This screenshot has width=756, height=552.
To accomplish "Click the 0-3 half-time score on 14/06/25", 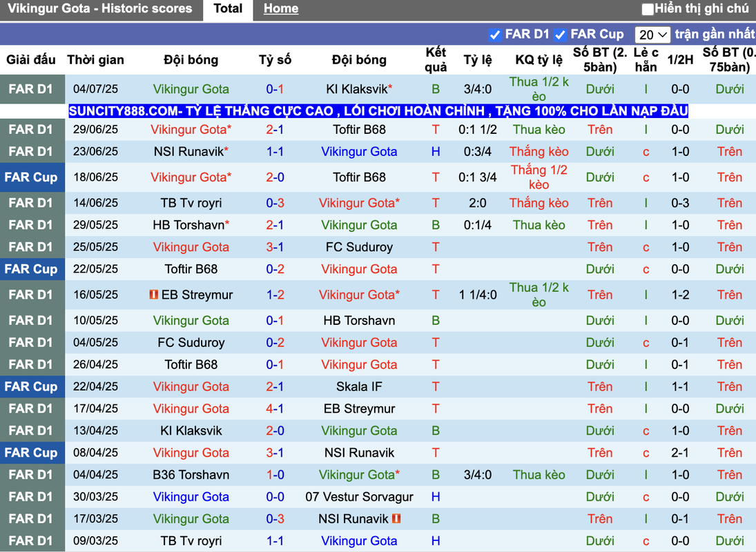I will pos(680,203).
